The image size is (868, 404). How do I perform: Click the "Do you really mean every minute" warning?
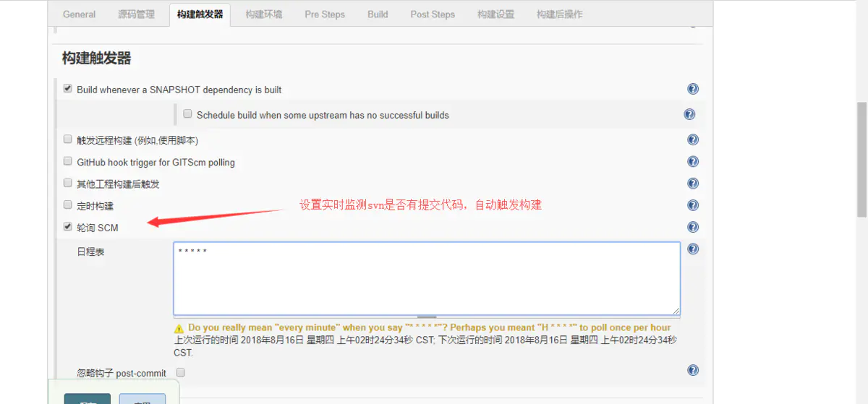[x=429, y=327]
